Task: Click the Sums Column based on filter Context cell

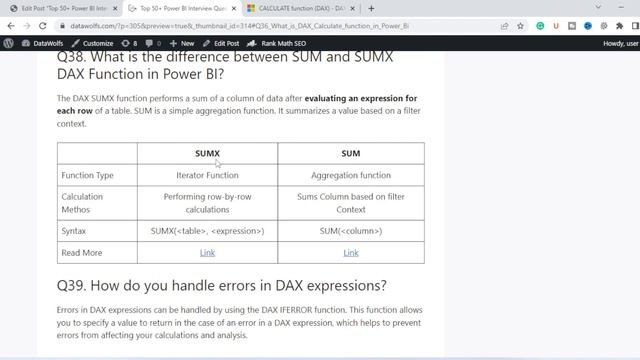Action: pos(351,203)
